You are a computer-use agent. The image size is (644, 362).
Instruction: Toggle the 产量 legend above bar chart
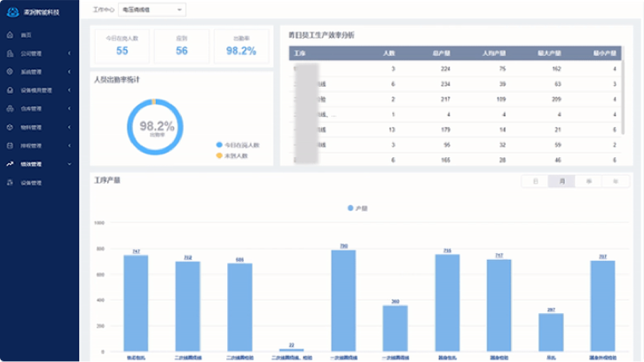356,208
